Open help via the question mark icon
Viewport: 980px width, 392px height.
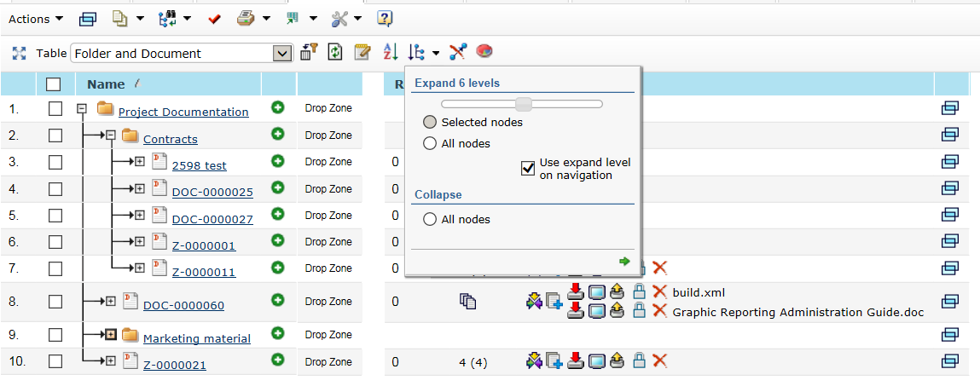coord(385,18)
